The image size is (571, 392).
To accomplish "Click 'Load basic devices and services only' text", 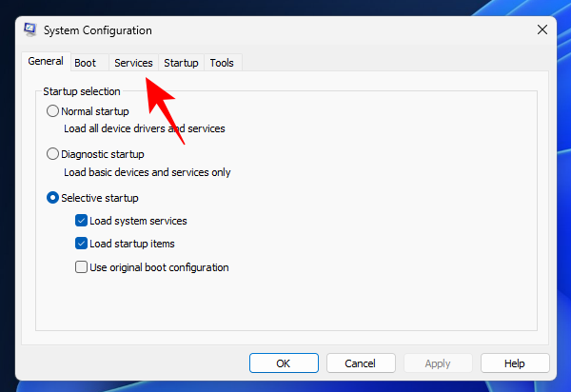I will (x=148, y=172).
